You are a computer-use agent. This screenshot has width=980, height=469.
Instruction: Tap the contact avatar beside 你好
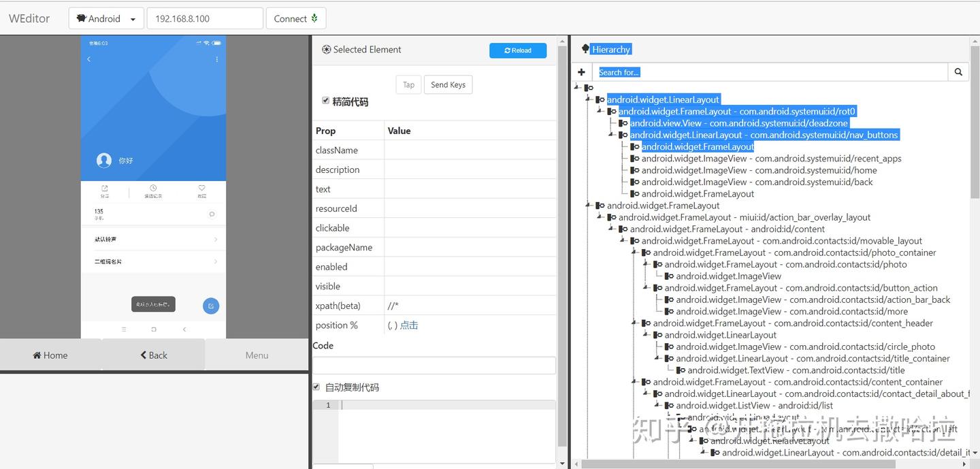(104, 160)
